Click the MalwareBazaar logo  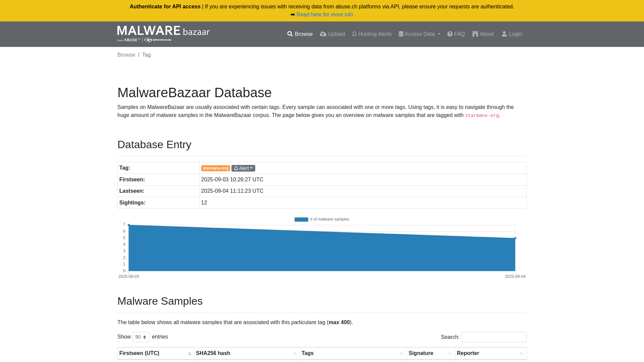tap(163, 34)
